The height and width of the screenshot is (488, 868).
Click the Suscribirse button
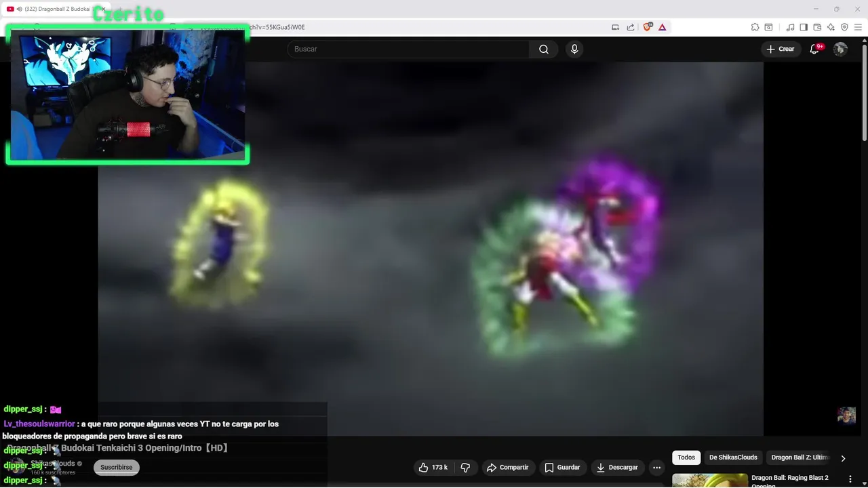point(117,467)
